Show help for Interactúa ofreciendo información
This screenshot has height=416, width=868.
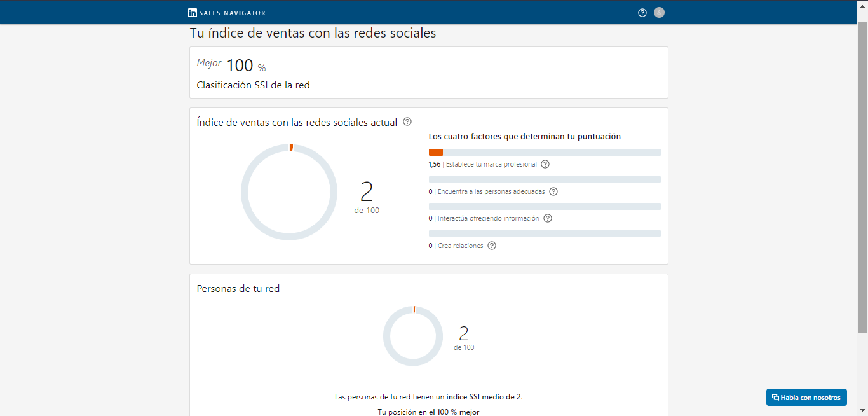pos(548,218)
